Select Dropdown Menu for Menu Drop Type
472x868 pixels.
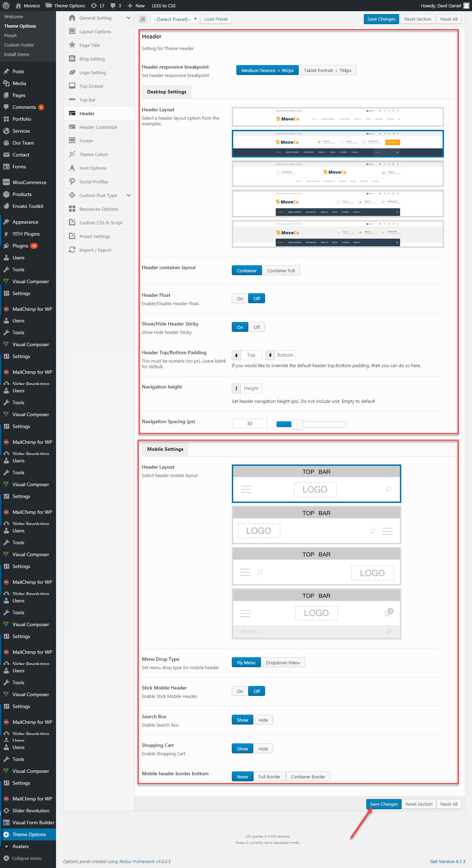click(x=283, y=663)
